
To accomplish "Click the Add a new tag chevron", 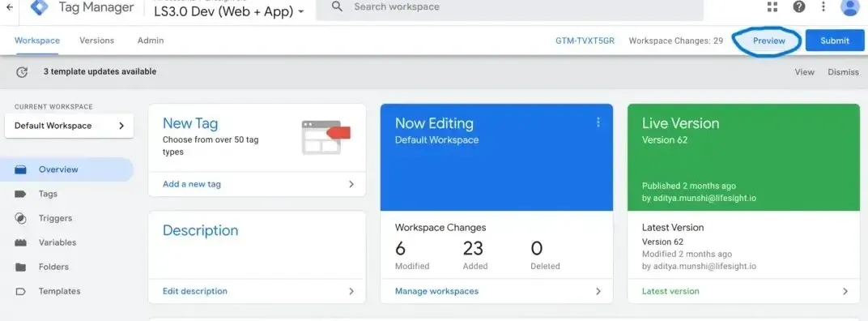I will 351,184.
